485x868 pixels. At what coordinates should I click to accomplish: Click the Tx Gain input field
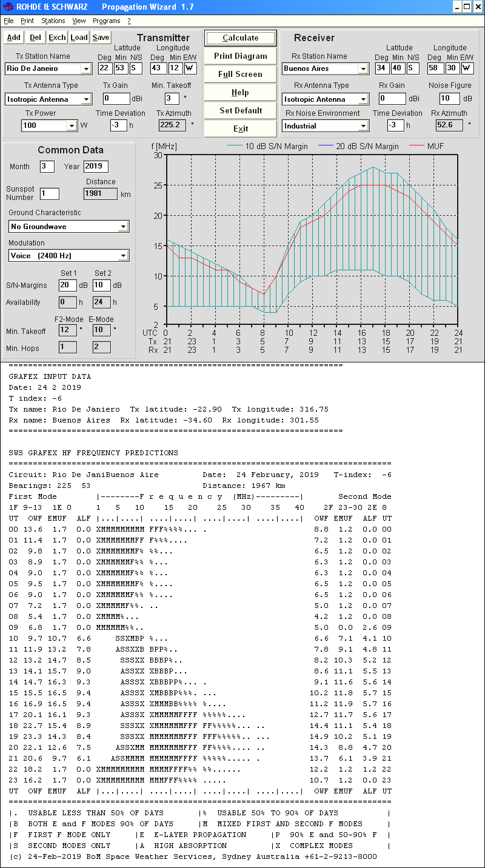(116, 98)
